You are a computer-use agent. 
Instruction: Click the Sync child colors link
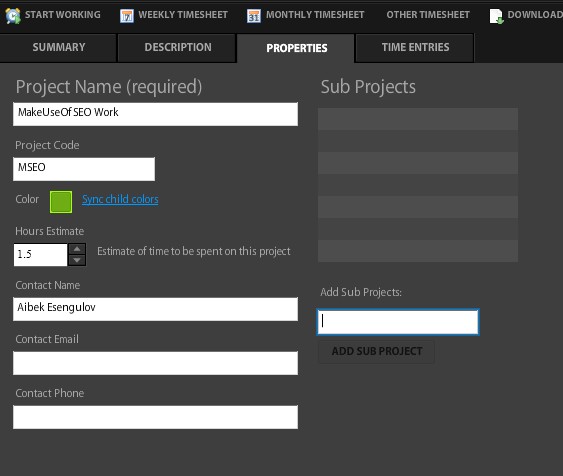click(x=120, y=199)
